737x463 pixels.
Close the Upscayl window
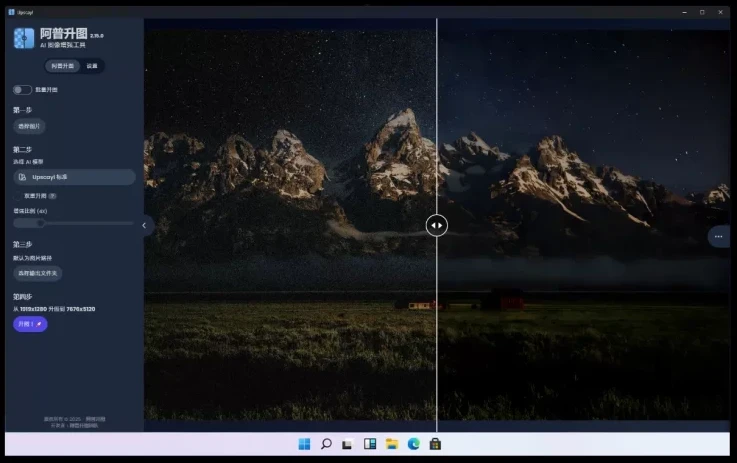(x=721, y=12)
